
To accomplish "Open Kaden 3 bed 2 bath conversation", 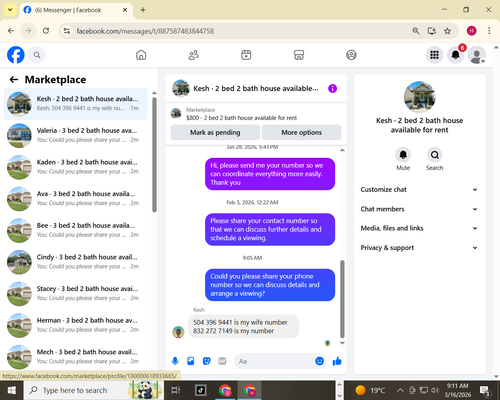I will pyautogui.click(x=75, y=167).
